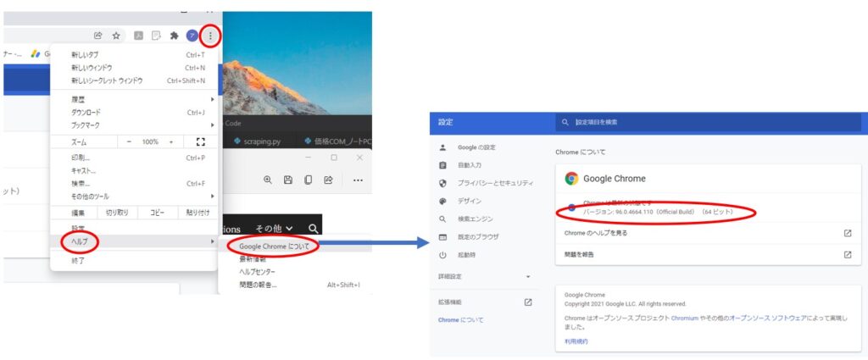Screen dimensions: 868x360
Task: Click the note extension icon in toolbar
Action: click(x=156, y=36)
